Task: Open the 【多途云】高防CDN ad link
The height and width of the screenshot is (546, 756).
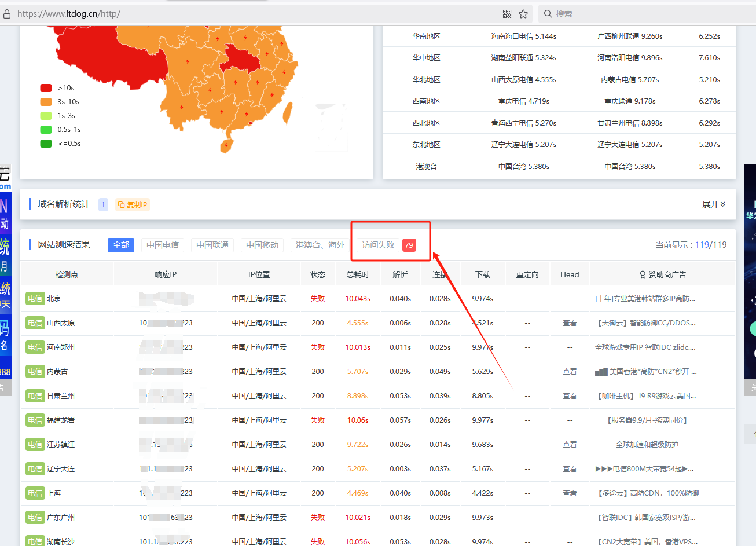Action: click(x=647, y=493)
